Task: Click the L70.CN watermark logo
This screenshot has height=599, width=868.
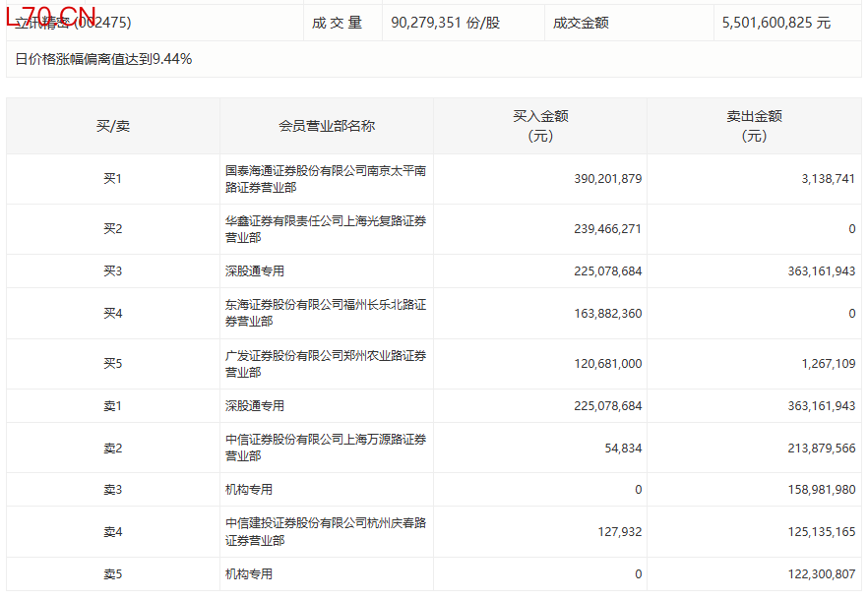Action: point(50,17)
